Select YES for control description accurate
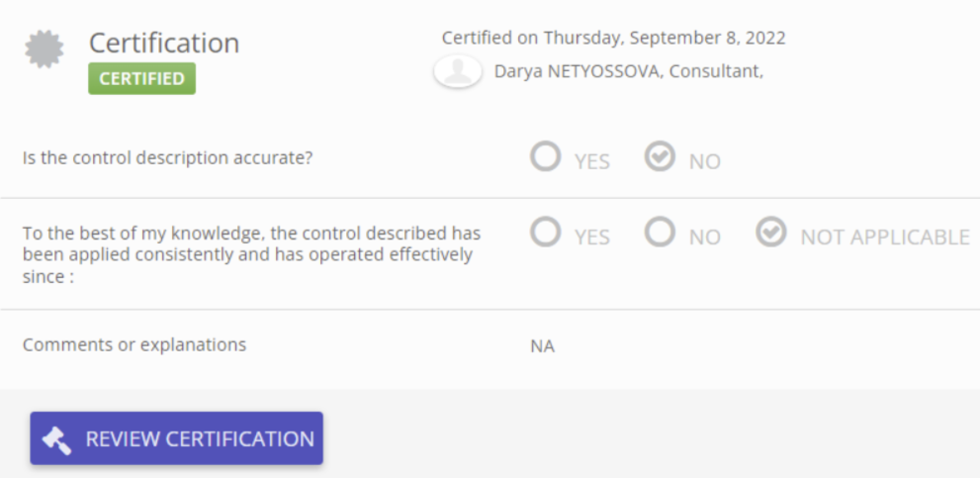Viewport: 980px width, 478px height. click(545, 156)
